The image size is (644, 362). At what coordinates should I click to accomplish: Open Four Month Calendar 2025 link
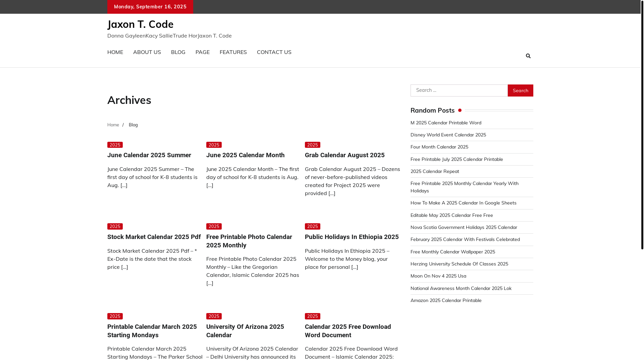coord(439,147)
